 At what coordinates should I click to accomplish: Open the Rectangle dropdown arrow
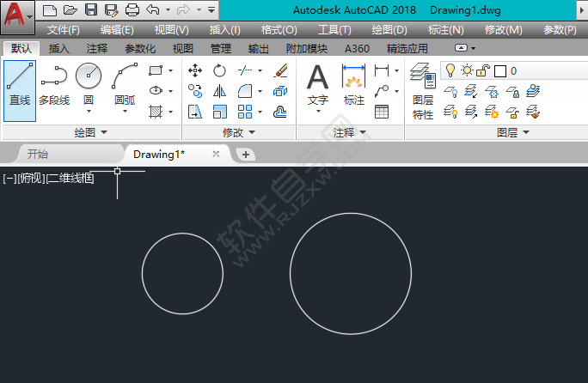pos(170,70)
